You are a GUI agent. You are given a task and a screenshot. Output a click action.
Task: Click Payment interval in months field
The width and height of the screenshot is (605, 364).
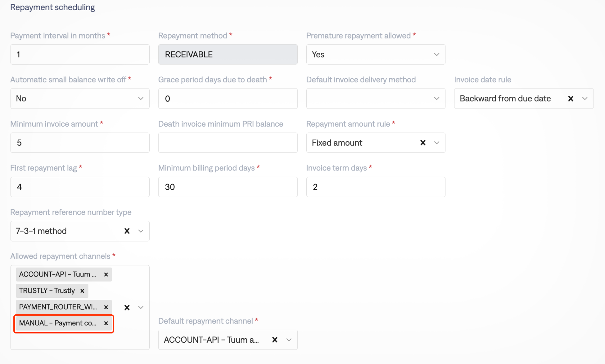[x=80, y=54]
